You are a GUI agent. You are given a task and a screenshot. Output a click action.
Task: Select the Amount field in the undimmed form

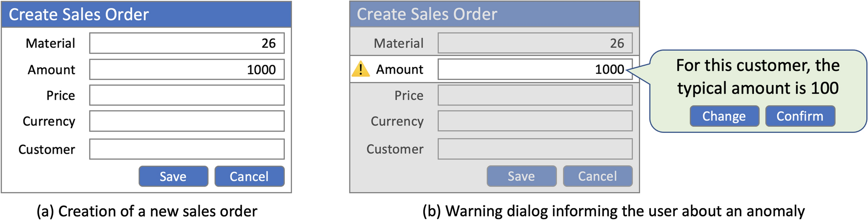(x=187, y=69)
